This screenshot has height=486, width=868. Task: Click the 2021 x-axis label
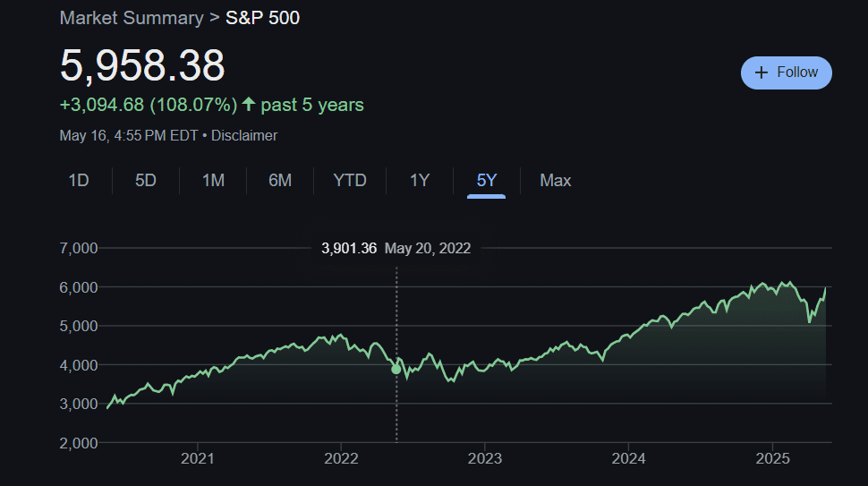(198, 458)
